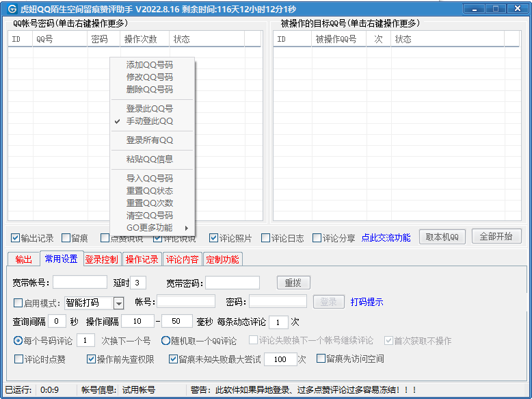Click the 密码 field next to 登录
The width and height of the screenshot is (532, 399).
(x=278, y=302)
